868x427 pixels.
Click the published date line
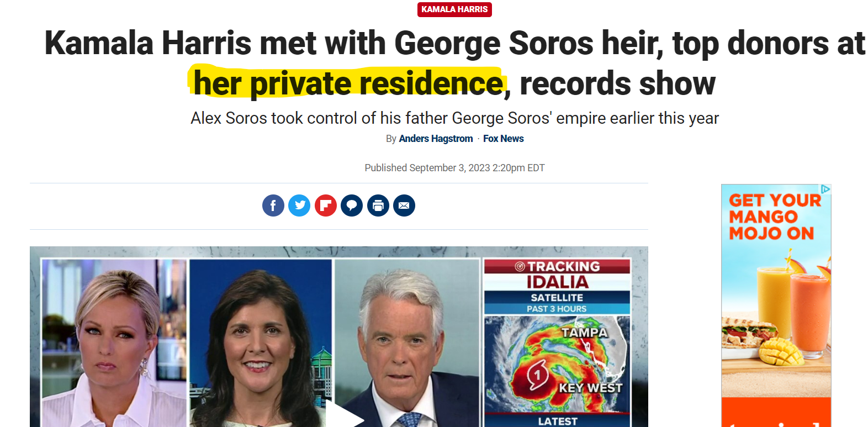point(454,168)
